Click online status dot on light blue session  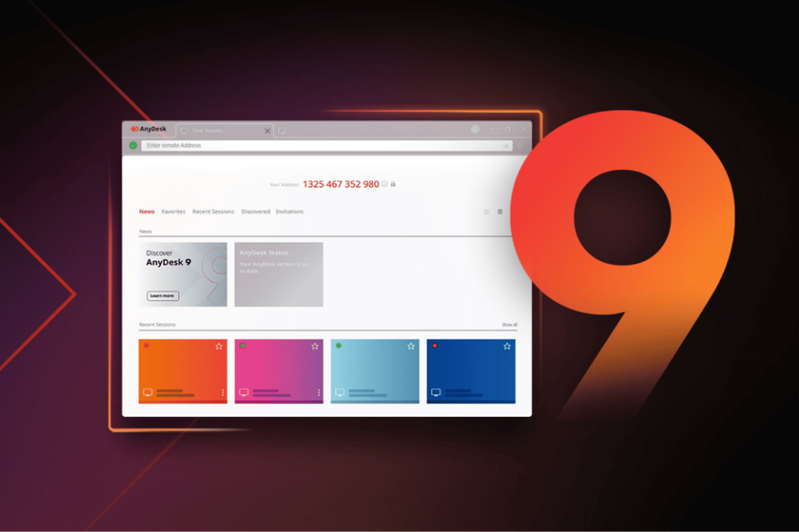339,345
